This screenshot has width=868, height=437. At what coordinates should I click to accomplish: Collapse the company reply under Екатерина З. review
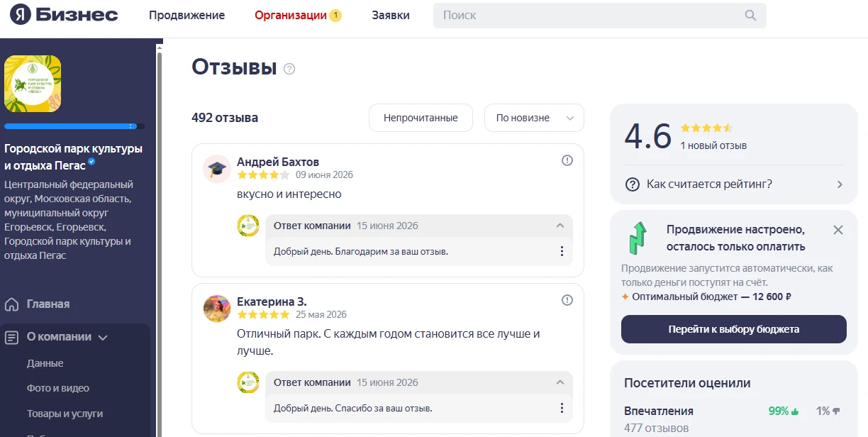[560, 382]
